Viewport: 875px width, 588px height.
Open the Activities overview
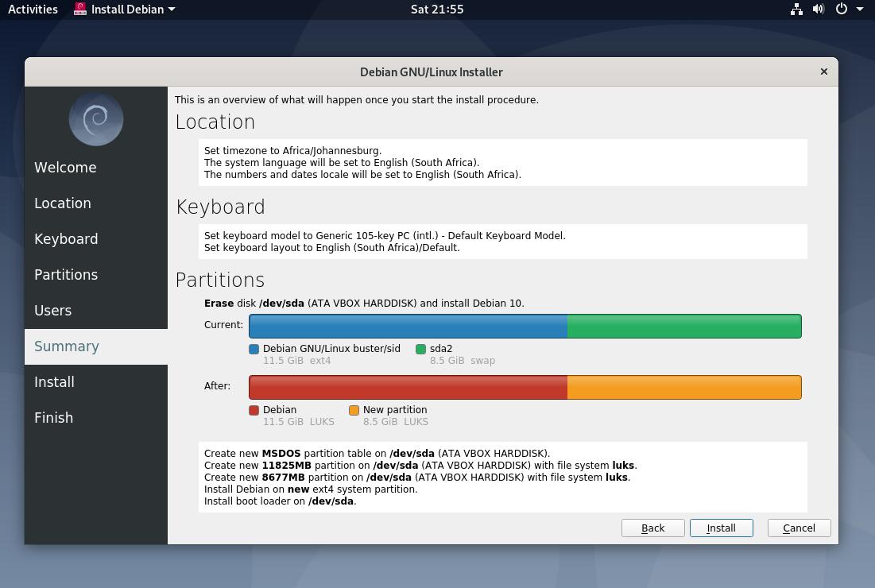click(33, 10)
